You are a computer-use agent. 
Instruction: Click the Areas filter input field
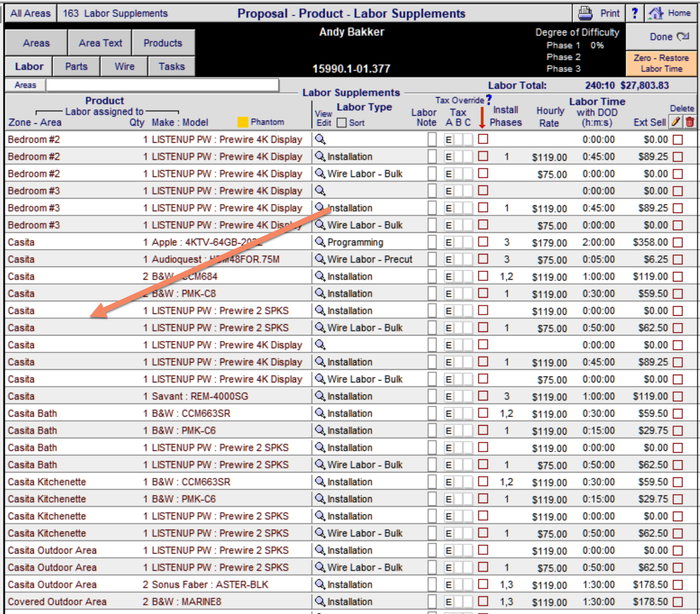pos(162,85)
